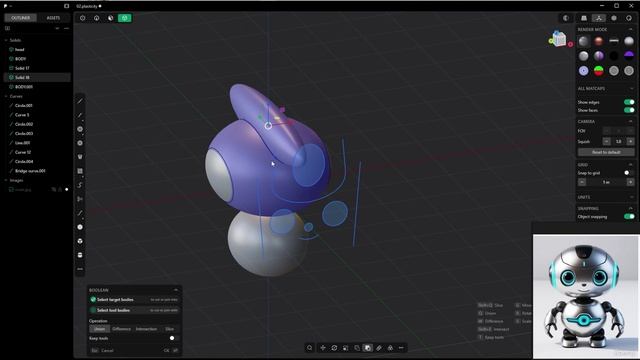The width and height of the screenshot is (640, 360).
Task: Toggle Show faces switch
Action: pyautogui.click(x=629, y=110)
